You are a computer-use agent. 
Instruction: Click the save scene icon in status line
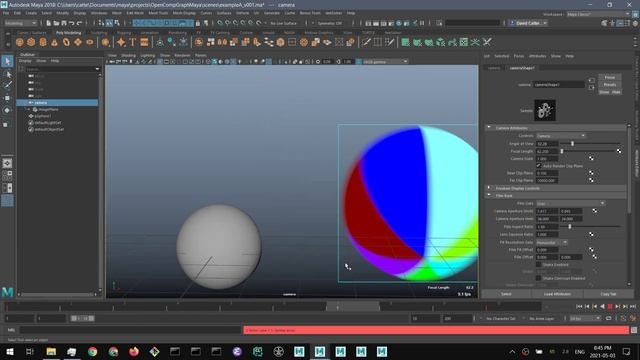tap(64, 23)
